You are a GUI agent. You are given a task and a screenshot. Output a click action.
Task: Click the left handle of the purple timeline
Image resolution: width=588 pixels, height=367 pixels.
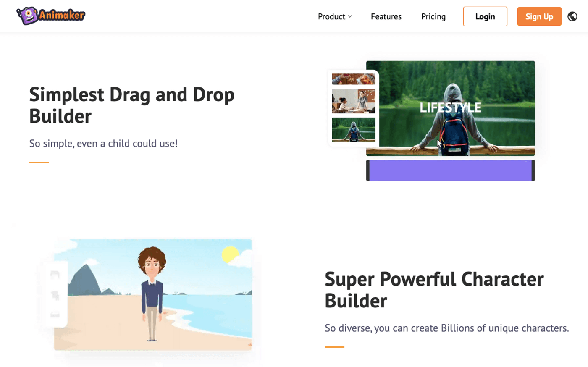coord(368,170)
